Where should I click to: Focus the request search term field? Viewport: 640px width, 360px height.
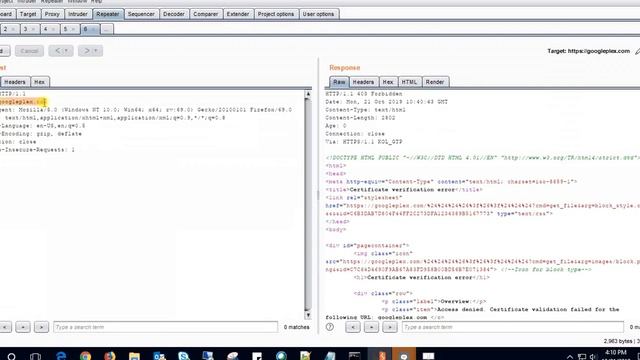pos(165,327)
